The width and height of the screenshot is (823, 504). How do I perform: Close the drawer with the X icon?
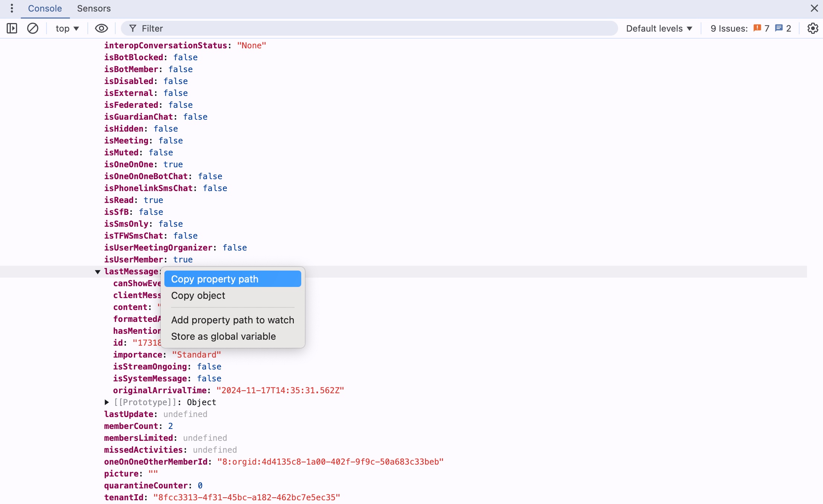(x=814, y=8)
